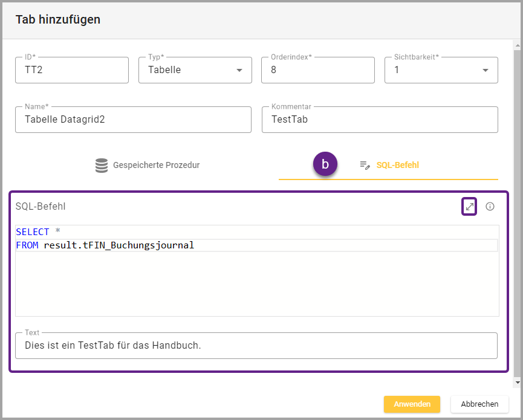Viewport: 523px width, 420px height.
Task: Focus the ID field containing TT2
Action: tap(72, 70)
